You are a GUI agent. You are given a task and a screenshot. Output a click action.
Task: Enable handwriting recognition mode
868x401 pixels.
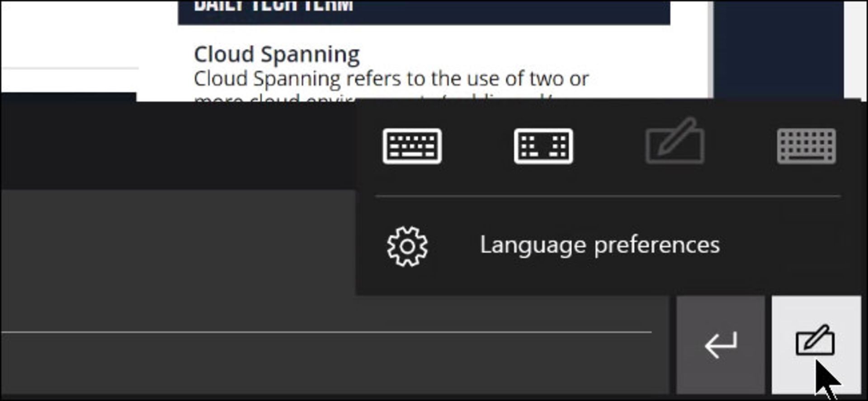[676, 145]
